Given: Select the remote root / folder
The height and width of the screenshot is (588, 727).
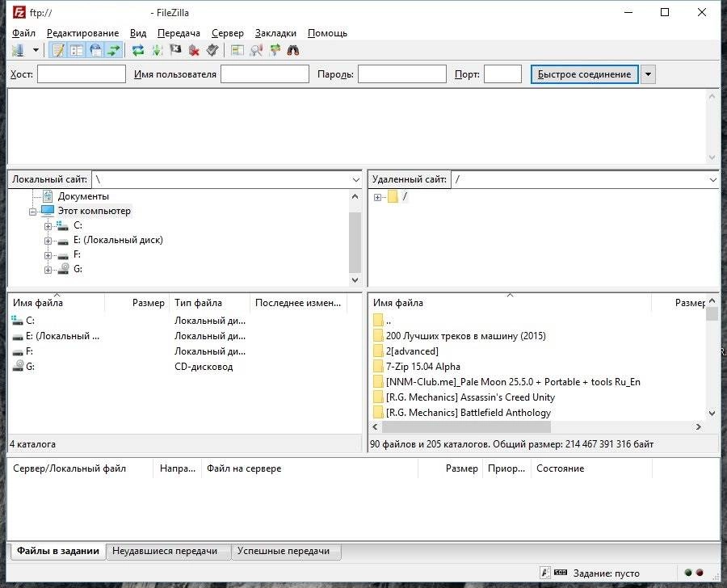Looking at the screenshot, I should (x=405, y=196).
